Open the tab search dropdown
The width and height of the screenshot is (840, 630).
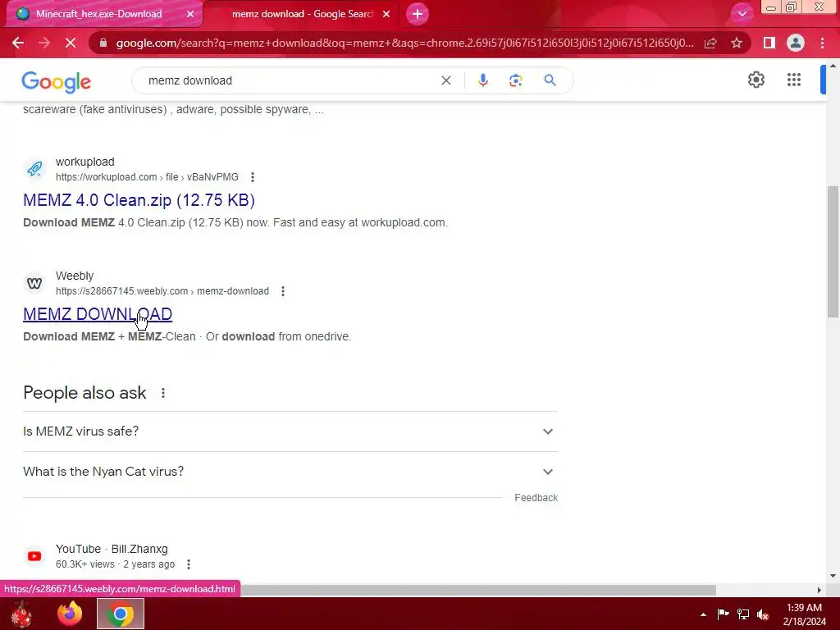[742, 14]
